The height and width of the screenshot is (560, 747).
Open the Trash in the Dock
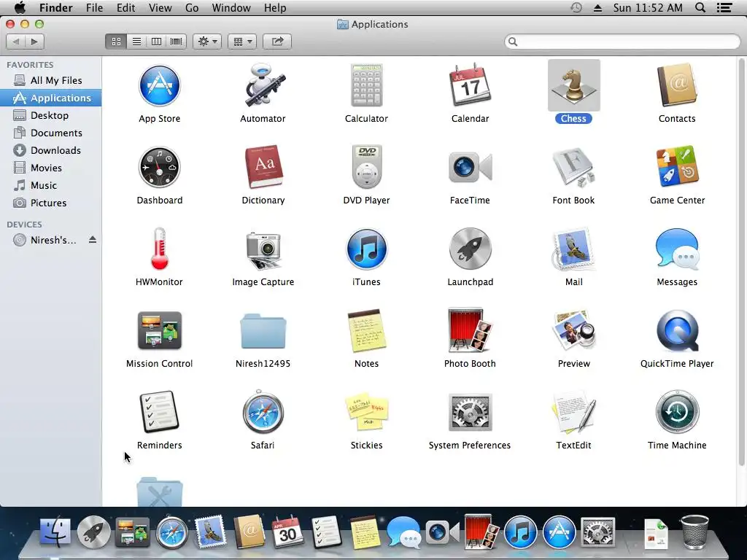(694, 532)
